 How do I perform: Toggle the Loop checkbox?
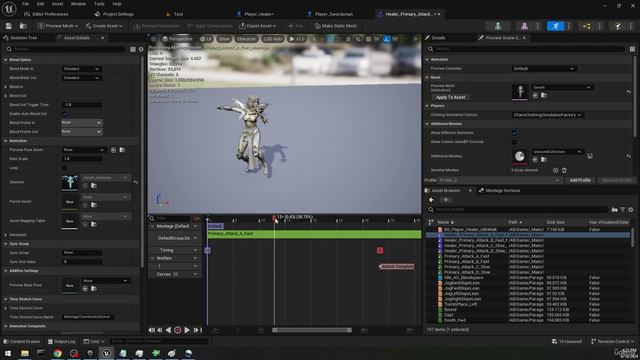(x=64, y=168)
